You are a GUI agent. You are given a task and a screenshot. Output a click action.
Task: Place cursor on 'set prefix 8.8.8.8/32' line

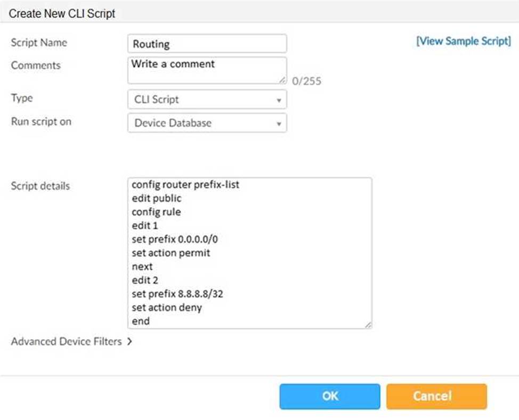[x=177, y=294]
